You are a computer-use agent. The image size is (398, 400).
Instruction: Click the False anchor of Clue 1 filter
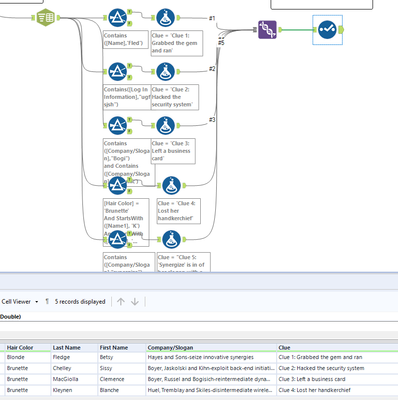coord(130,23)
